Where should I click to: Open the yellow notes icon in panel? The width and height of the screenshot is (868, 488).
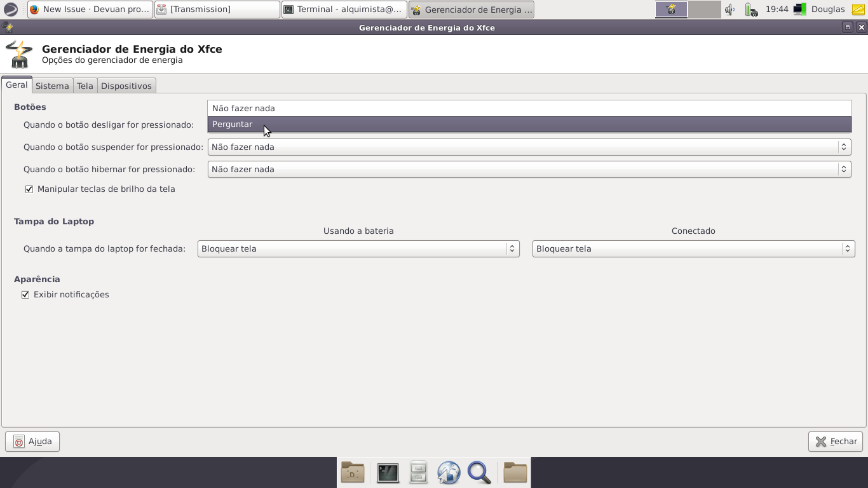tap(858, 10)
